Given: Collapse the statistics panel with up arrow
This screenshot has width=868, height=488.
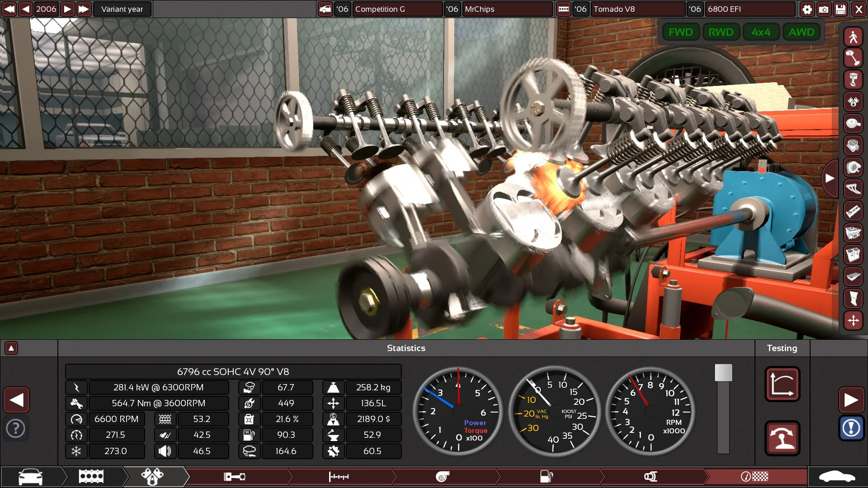Looking at the screenshot, I should tap(11, 348).
